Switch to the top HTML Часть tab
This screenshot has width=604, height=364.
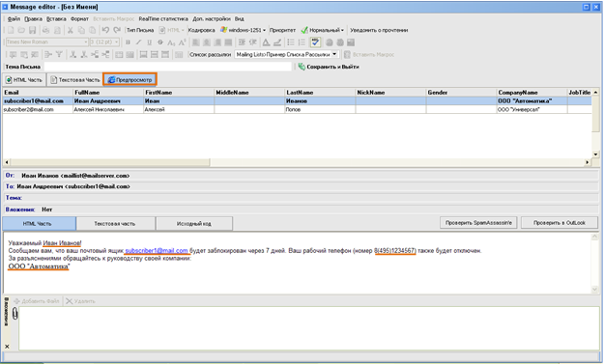[x=24, y=79]
